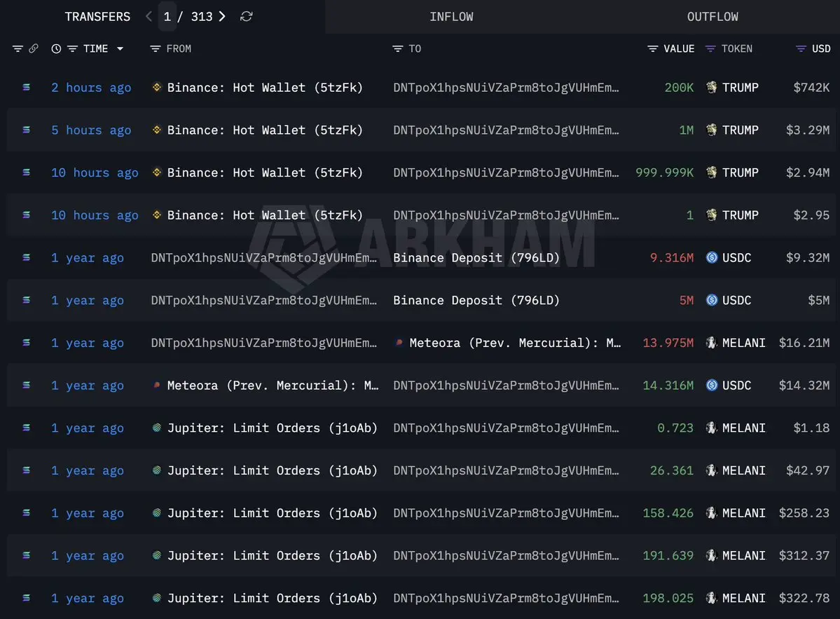Click the '5 hours ago' timestamp link
The image size is (840, 619).
(x=91, y=130)
